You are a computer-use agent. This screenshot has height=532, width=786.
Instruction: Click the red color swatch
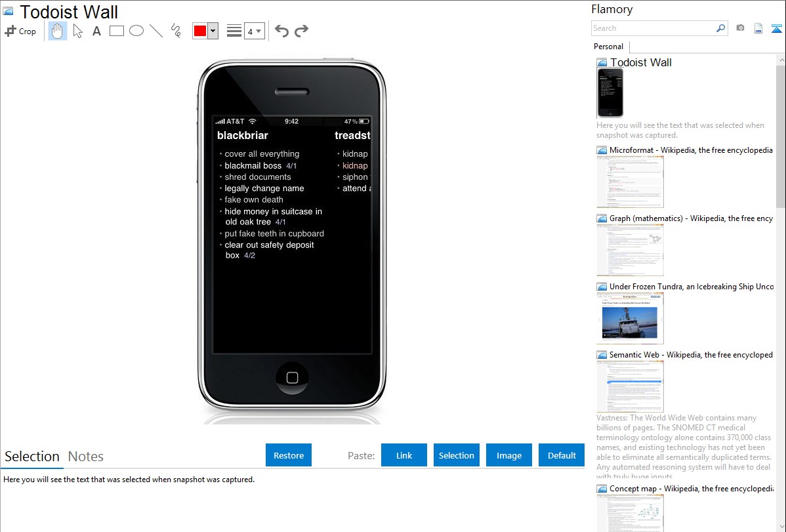pyautogui.click(x=200, y=31)
